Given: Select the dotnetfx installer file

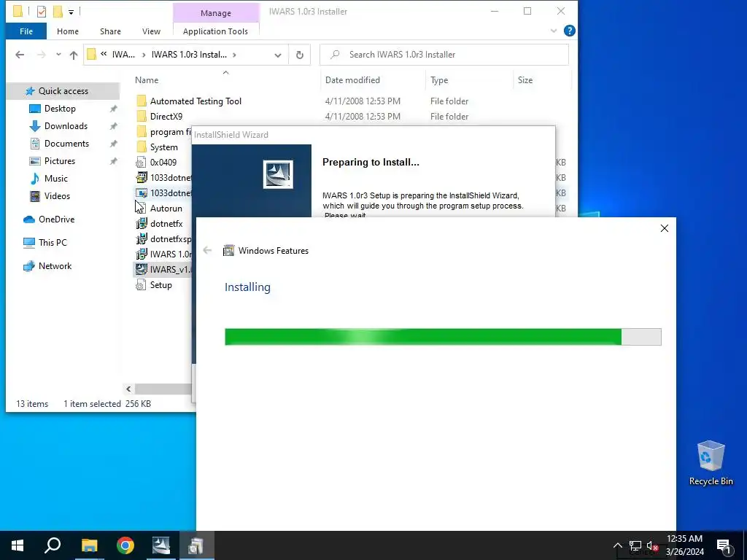Looking at the screenshot, I should pos(166,224).
